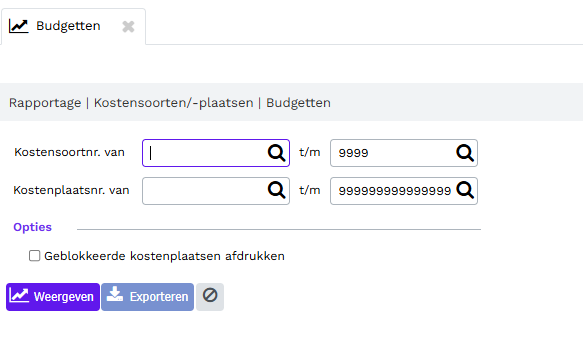Enable Geblokkeerde kostenplaatsen afdrukken checkbox
Screen dimensions: 583x362
click(35, 256)
